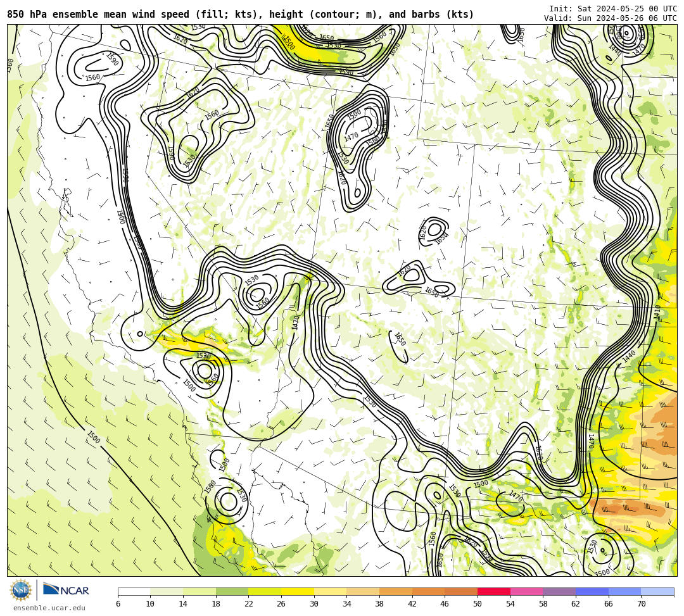684x616 pixels.
Task: Click the pink 54-58 kts swatch
Action: click(x=526, y=591)
